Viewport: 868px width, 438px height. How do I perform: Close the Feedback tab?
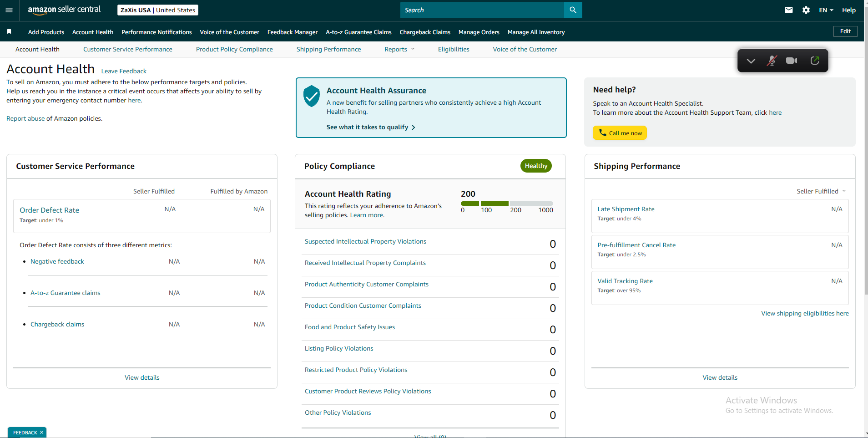tap(41, 433)
